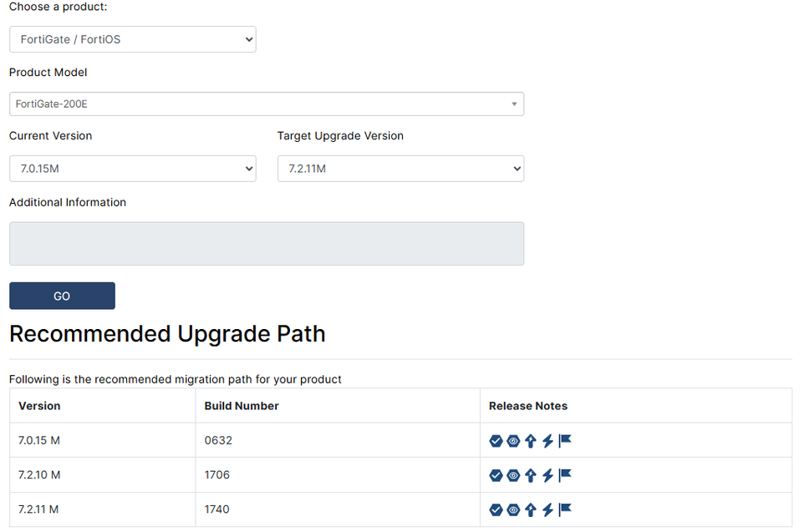Click the flag icon in the 7.2.10 M row
805x532 pixels.
coord(565,474)
